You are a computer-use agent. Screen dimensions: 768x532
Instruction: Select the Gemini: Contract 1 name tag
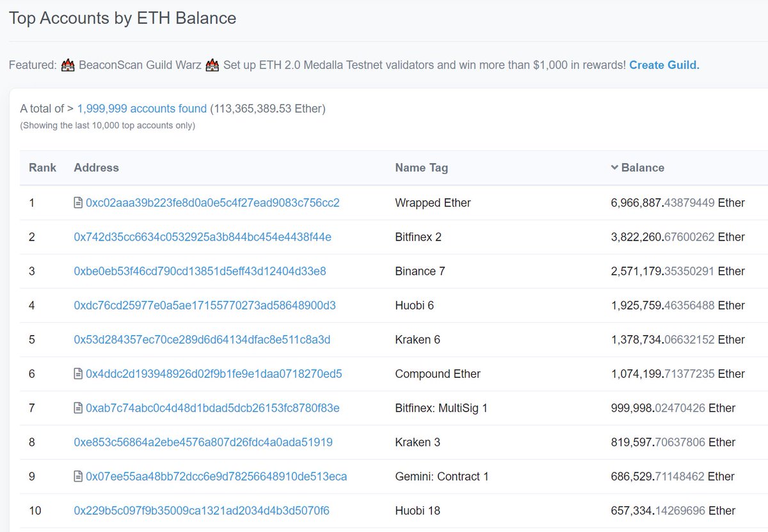point(442,476)
